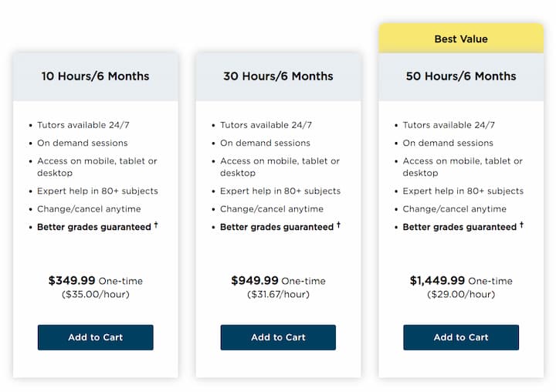Add the 10 Hours plan to cart
Screen dimensions: 556x392
click(96, 337)
